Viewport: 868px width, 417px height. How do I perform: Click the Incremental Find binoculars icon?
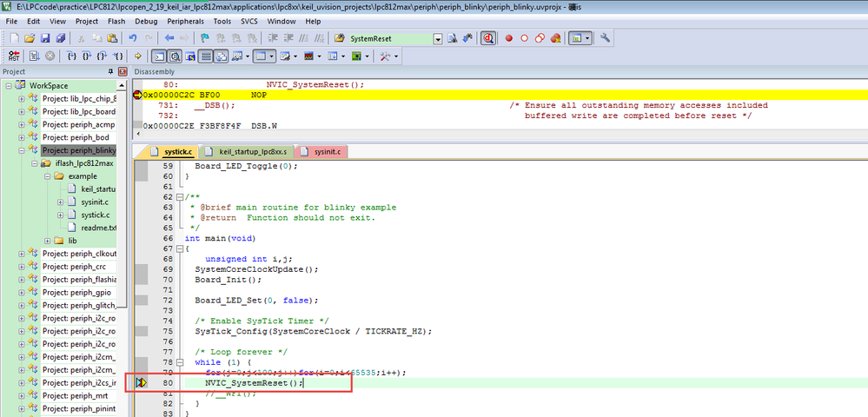coord(467,38)
